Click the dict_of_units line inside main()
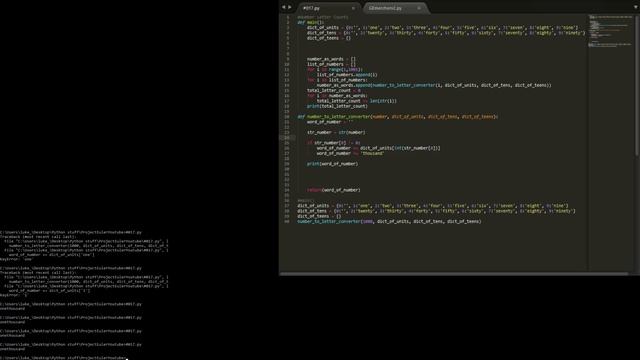Screen dimensions: 640x360 click(x=442, y=27)
